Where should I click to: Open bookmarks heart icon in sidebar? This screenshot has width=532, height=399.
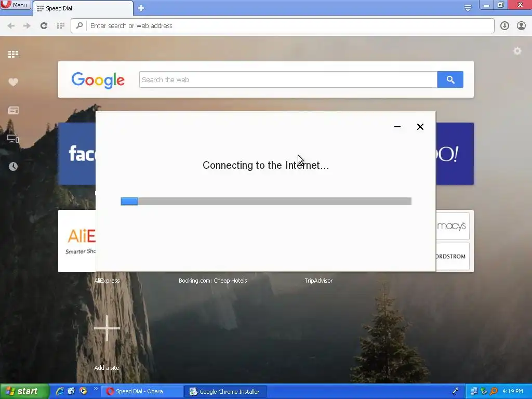coord(13,82)
